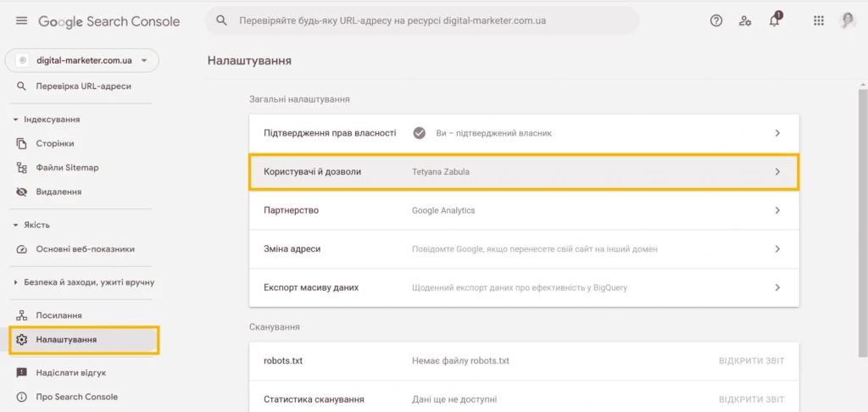Click the Google Analytics text

tap(443, 210)
